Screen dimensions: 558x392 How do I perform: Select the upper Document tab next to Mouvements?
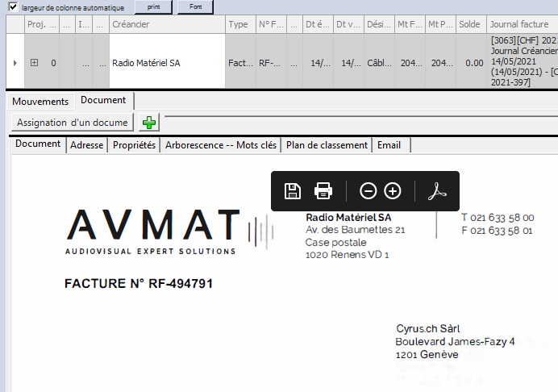point(103,100)
